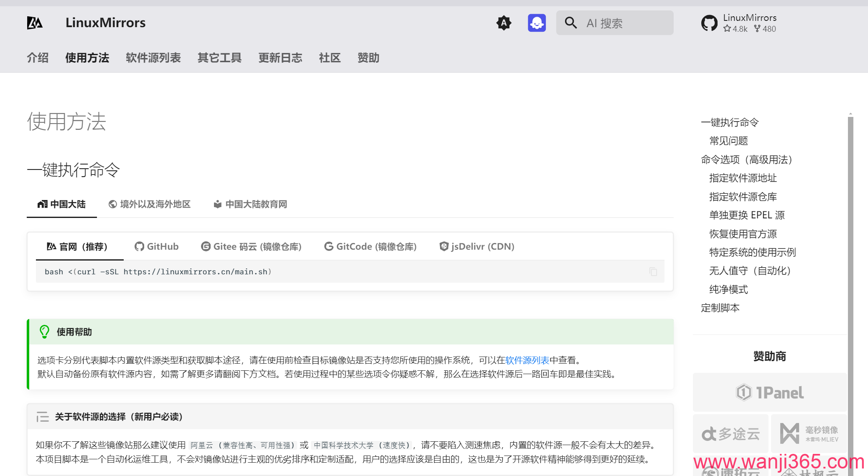The width and height of the screenshot is (868, 476).
Task: Copy the bash command with copy icon
Action: click(653, 272)
